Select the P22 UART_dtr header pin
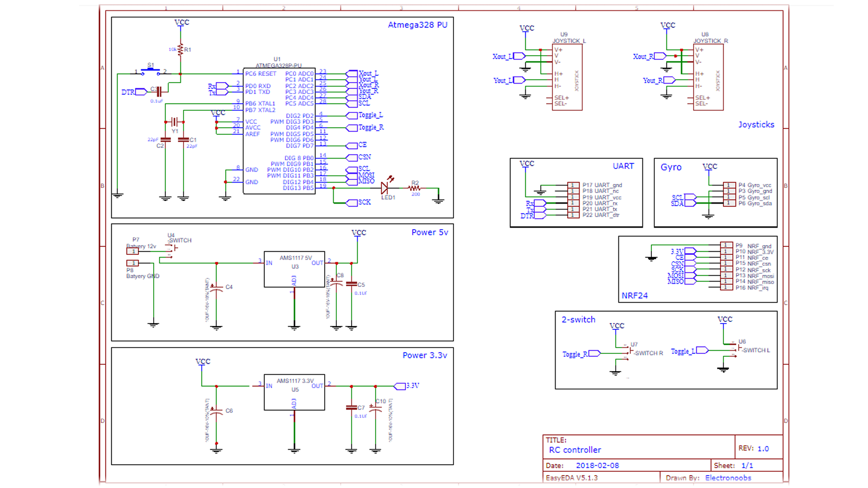The image size is (868, 488). (573, 215)
